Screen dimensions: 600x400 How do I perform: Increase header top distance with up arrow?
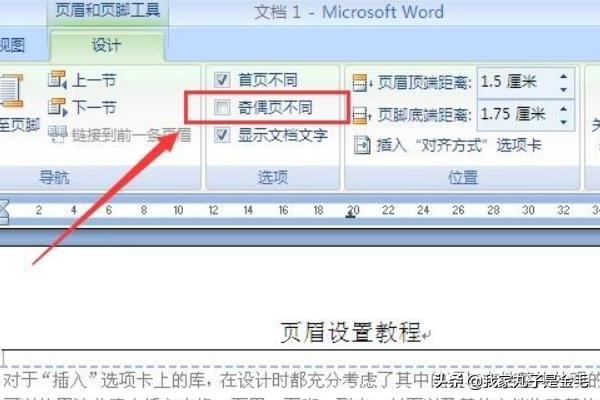click(x=566, y=75)
